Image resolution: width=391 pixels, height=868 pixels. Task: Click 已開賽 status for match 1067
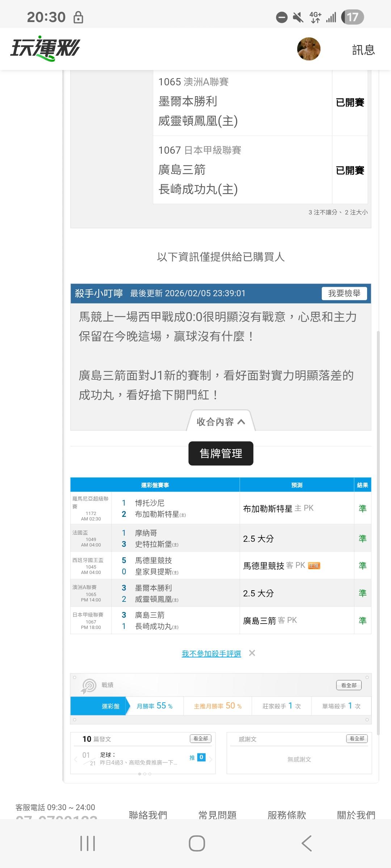(350, 170)
